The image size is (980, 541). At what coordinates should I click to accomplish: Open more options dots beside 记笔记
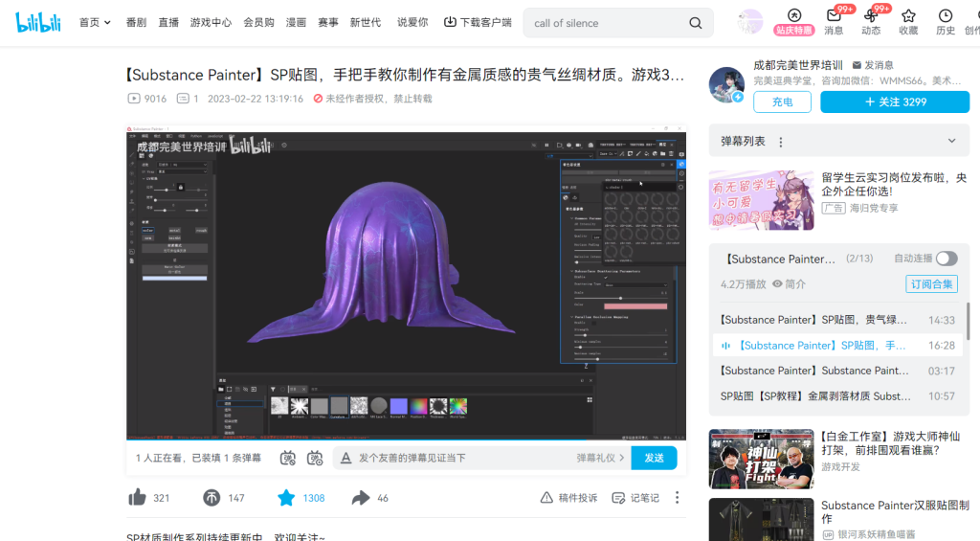(x=677, y=498)
